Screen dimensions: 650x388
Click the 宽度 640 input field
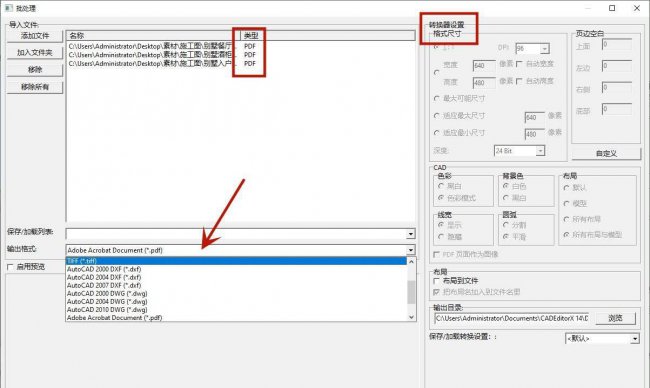pos(484,65)
